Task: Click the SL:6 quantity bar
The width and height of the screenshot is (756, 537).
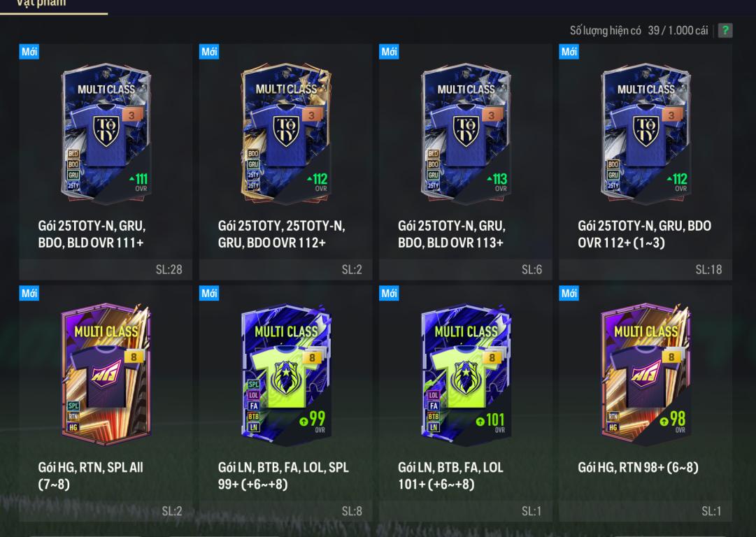Action: click(465, 269)
